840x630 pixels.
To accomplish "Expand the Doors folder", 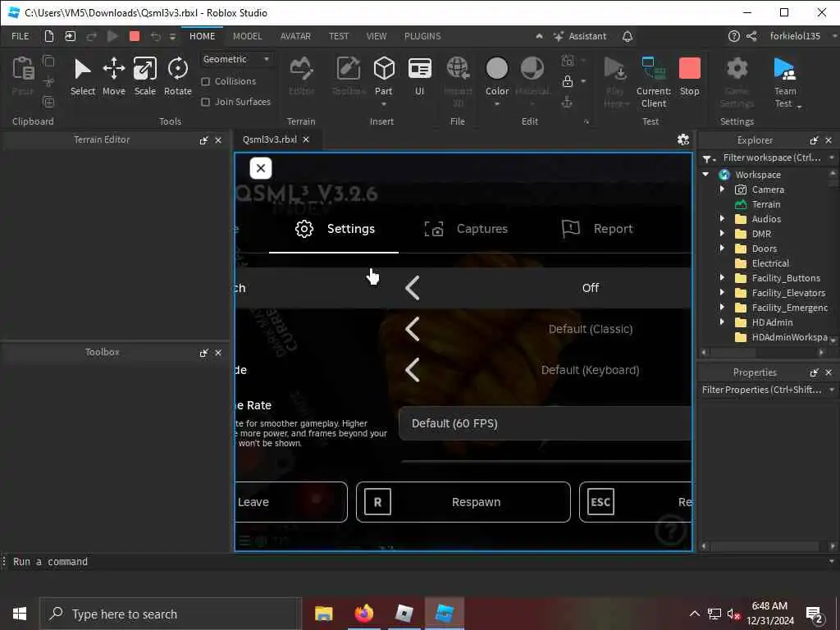I will [x=722, y=248].
